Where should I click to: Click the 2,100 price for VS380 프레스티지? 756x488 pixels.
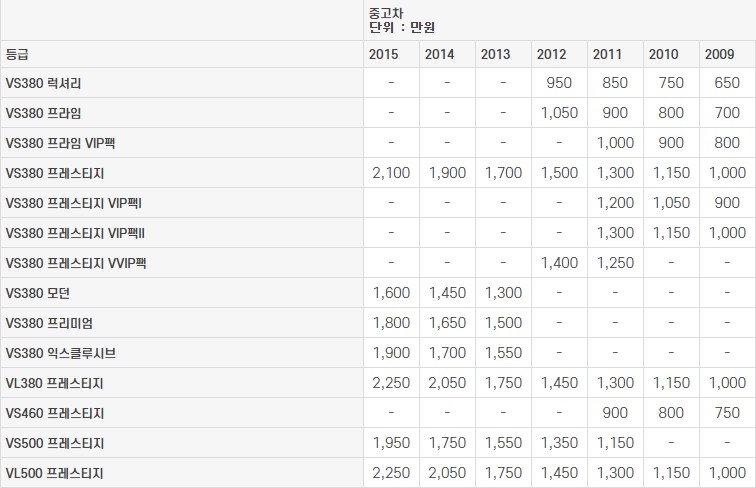391,173
